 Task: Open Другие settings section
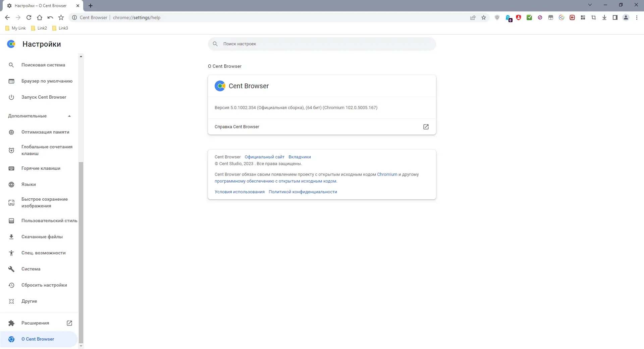tap(39, 301)
